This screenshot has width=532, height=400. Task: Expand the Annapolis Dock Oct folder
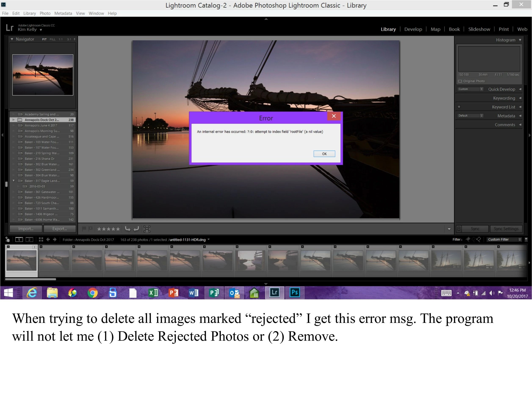pyautogui.click(x=14, y=120)
